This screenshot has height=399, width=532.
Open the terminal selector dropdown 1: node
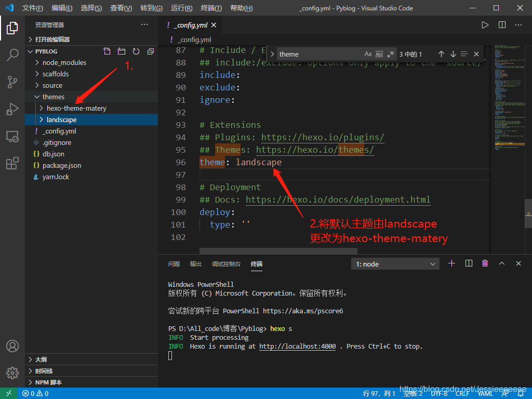tap(395, 264)
